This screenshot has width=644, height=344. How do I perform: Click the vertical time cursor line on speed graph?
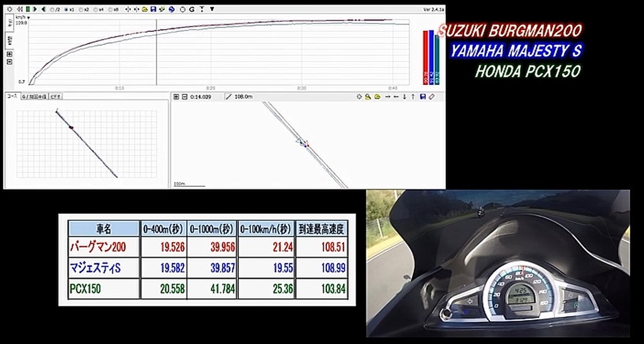(x=157, y=52)
